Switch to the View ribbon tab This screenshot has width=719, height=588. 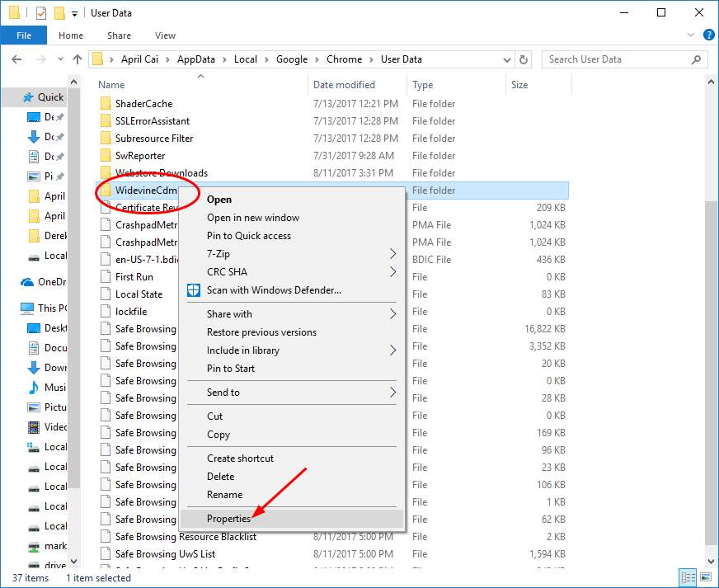point(165,35)
